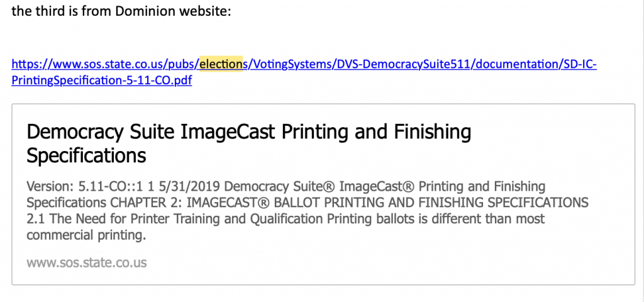Screen dimensions: 644x302
Task: Click "PrintingSpecification-5-11-CO.pdf" on the link's second line
Action: click(102, 81)
